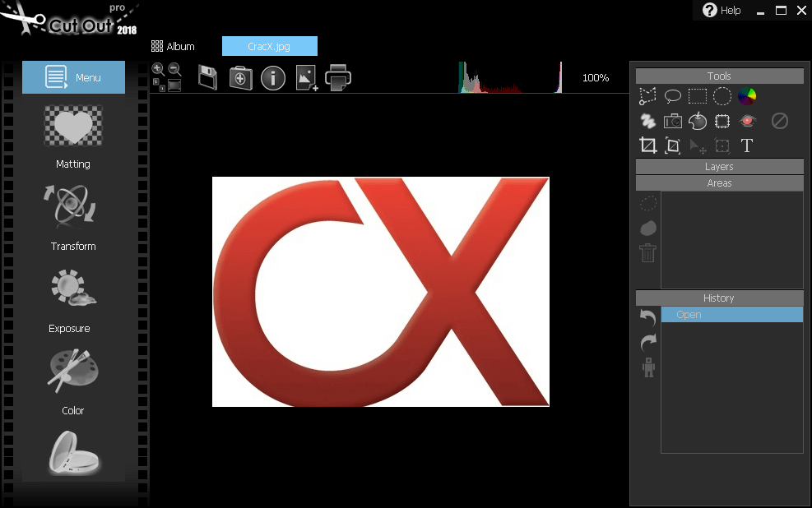
Task: Undo the last history step
Action: coord(648,316)
